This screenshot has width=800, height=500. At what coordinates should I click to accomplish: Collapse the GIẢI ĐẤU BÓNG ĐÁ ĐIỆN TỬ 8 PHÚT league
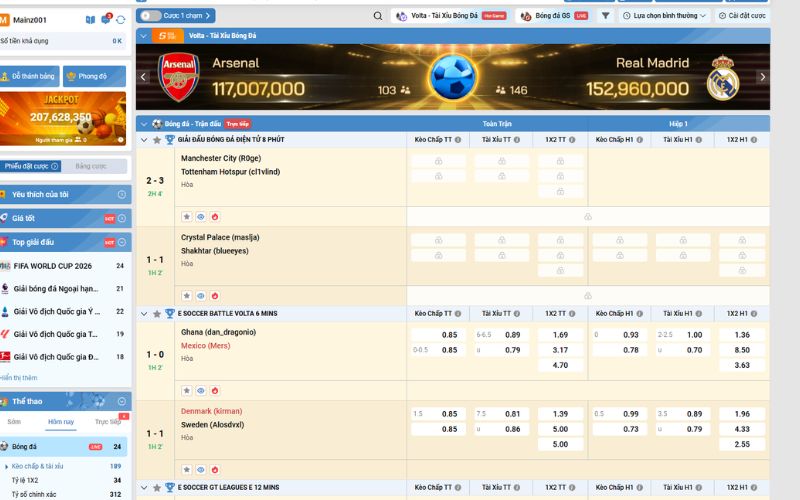click(x=144, y=140)
